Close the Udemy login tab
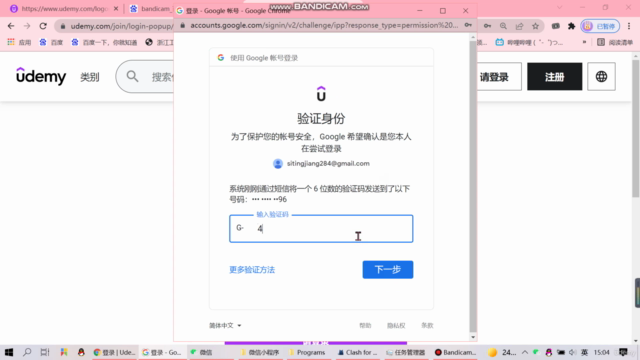The image size is (640, 360). click(116, 9)
